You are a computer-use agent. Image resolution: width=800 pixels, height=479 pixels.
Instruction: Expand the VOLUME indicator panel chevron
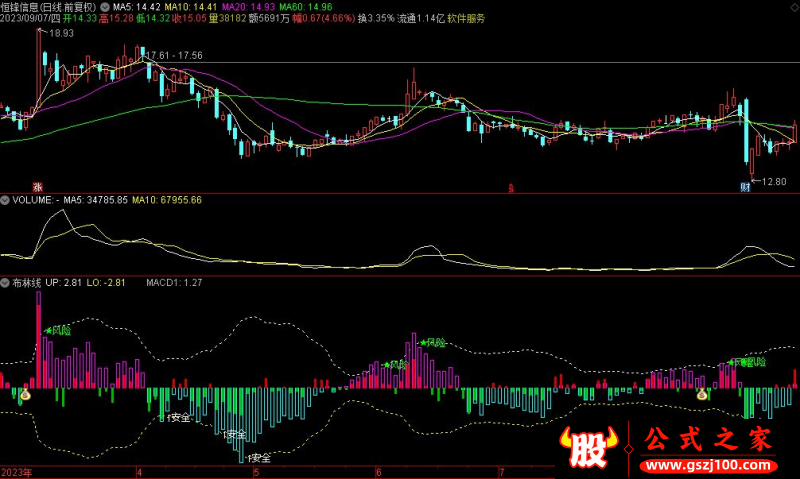click(x=5, y=200)
